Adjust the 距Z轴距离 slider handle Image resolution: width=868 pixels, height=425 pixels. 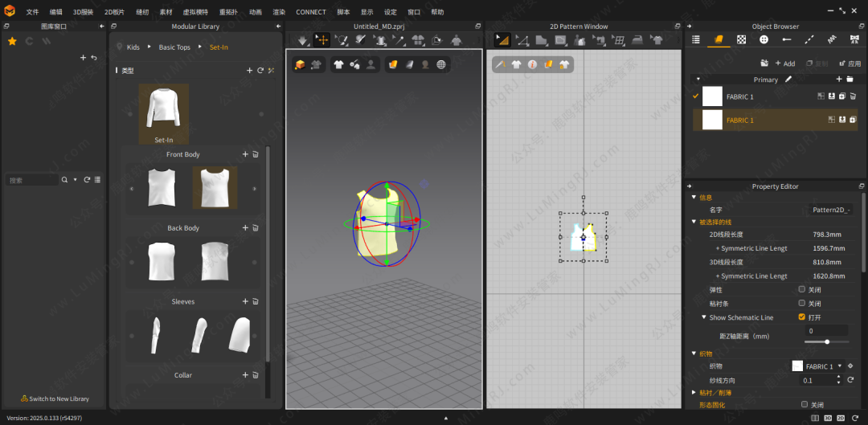827,341
